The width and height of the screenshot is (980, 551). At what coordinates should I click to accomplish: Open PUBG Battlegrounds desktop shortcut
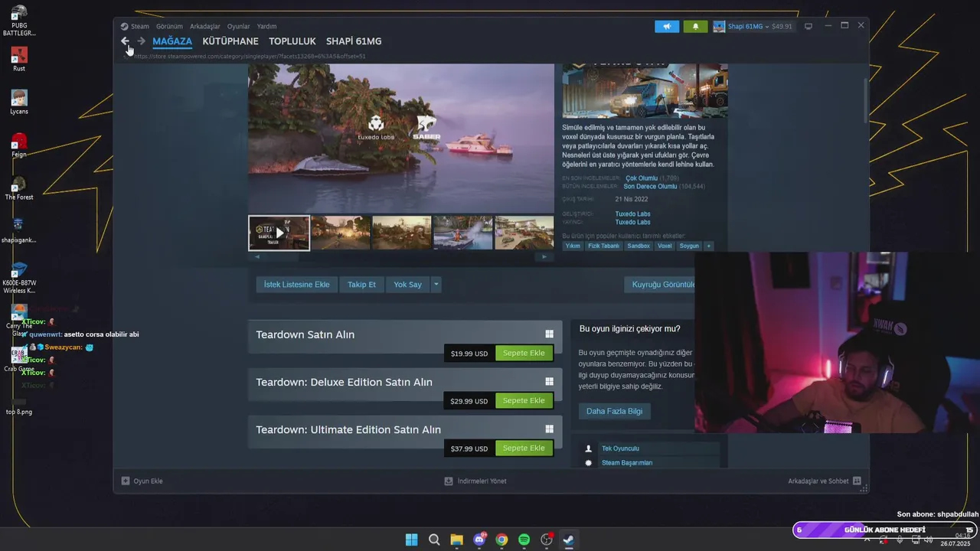tap(19, 21)
